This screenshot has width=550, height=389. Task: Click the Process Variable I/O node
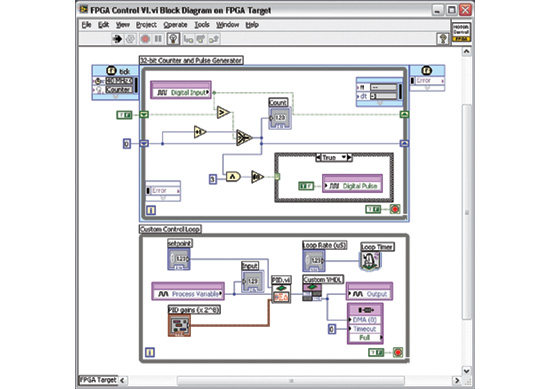(188, 291)
